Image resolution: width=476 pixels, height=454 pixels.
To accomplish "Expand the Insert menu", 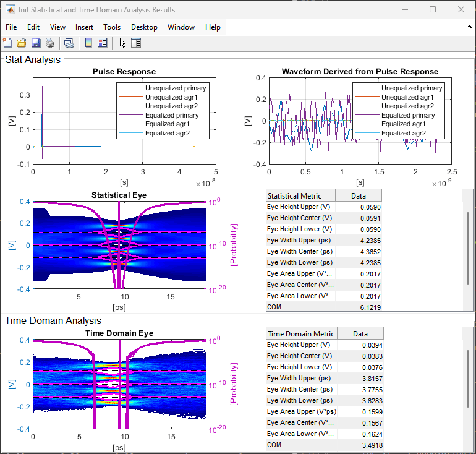I will click(x=84, y=27).
